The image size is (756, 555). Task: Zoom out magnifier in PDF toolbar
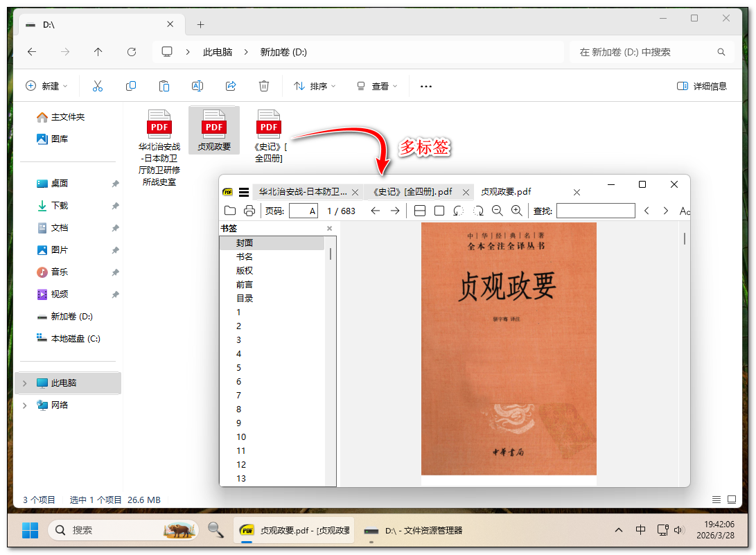pos(497,211)
